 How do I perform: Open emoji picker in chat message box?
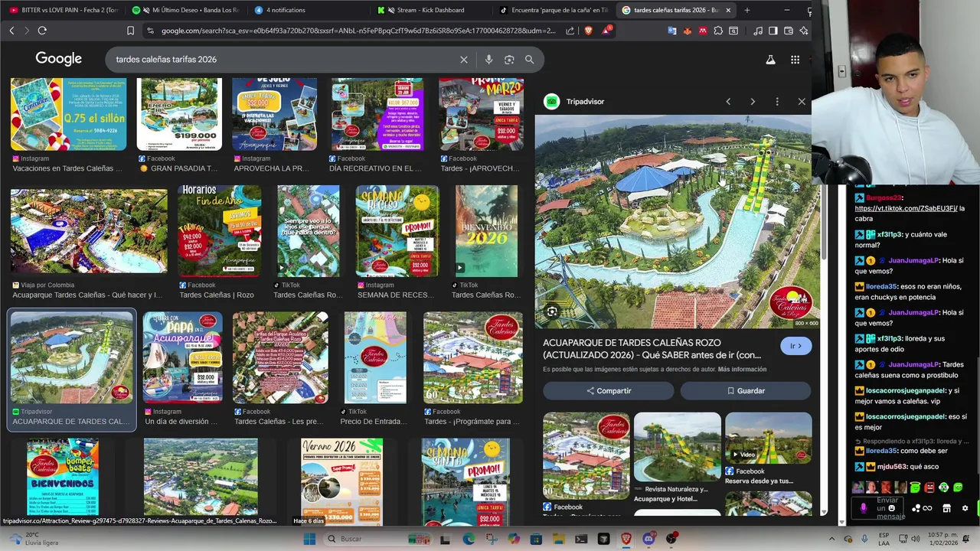click(x=892, y=508)
